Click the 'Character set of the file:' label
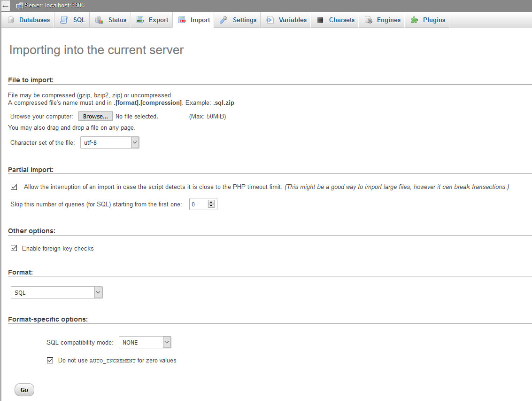The image size is (532, 401). point(42,143)
